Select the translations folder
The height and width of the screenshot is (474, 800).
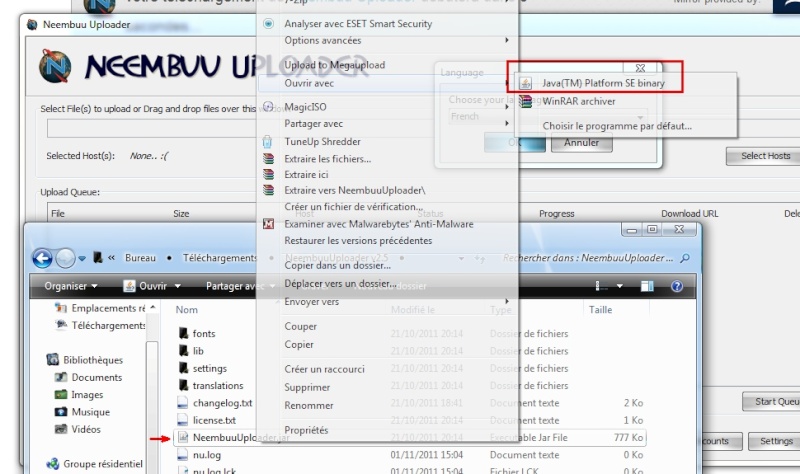point(218,386)
